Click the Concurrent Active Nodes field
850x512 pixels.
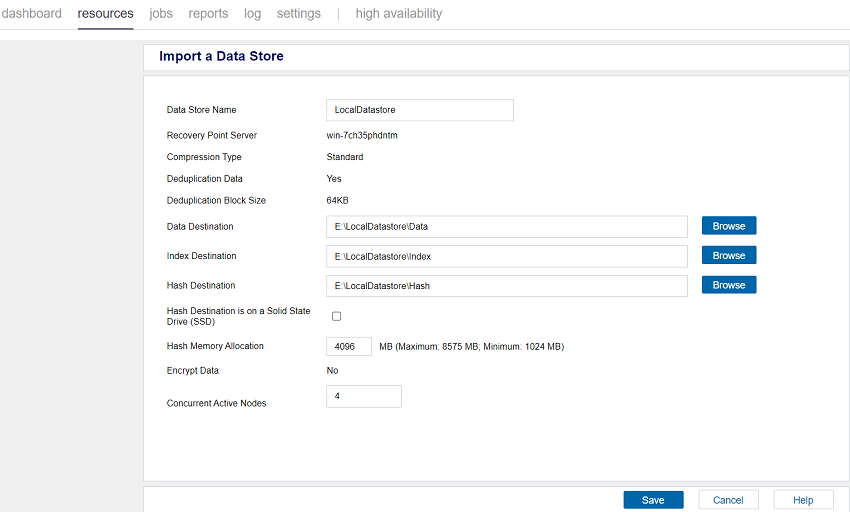364,397
